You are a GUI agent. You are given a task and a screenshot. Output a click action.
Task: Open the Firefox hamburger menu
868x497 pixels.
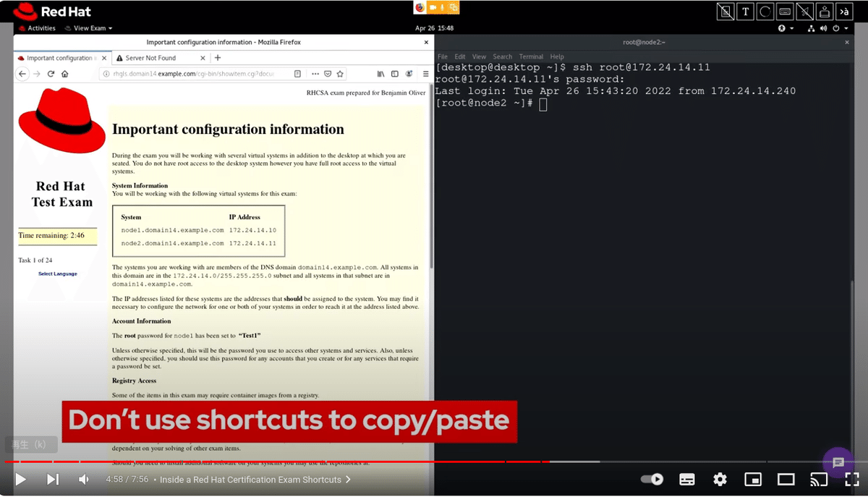tap(425, 74)
